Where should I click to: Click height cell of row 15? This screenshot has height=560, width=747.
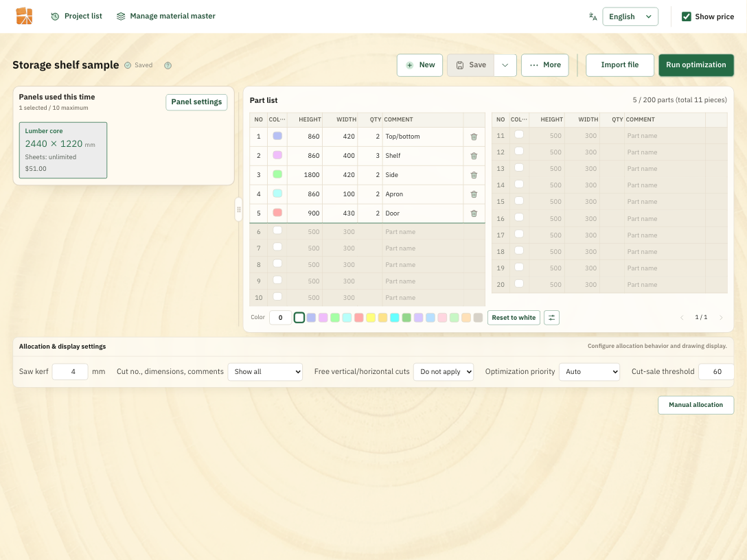click(x=547, y=202)
